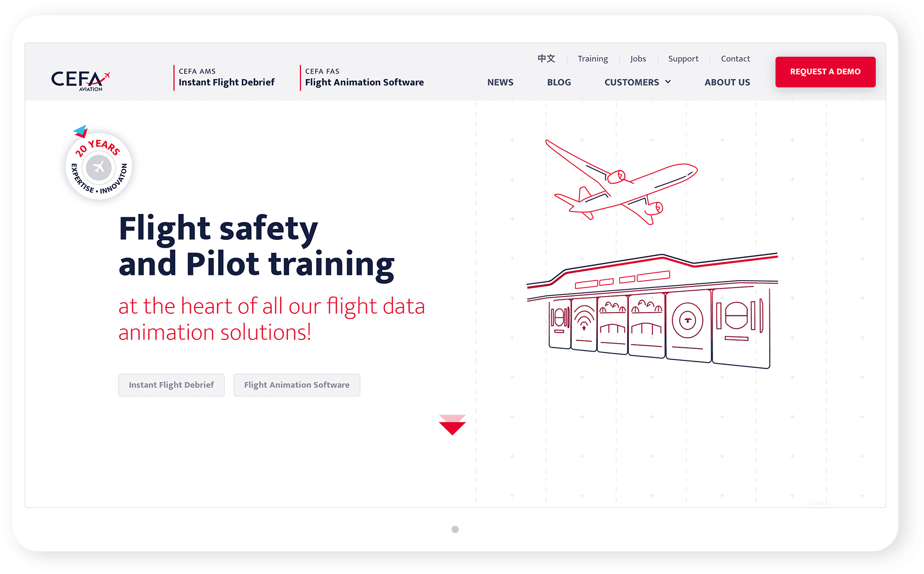This screenshot has width=924, height=574.
Task: Click the red airplane illustration
Action: coord(621,182)
